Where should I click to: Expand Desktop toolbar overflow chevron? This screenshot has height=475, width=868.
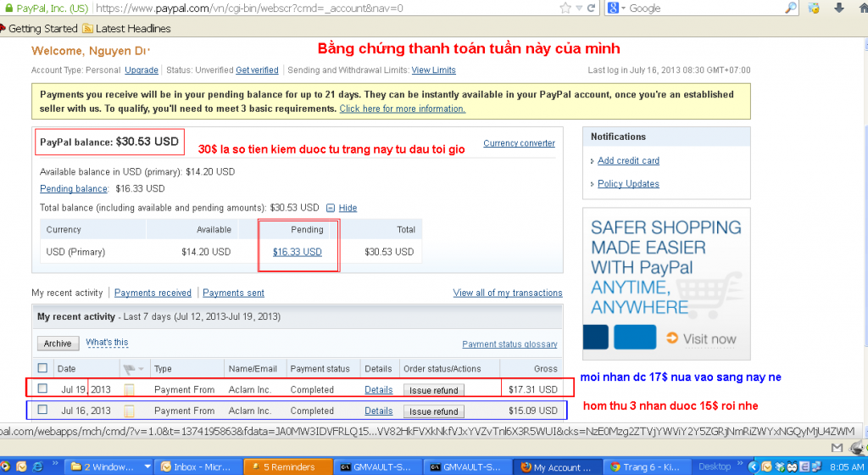(x=740, y=463)
